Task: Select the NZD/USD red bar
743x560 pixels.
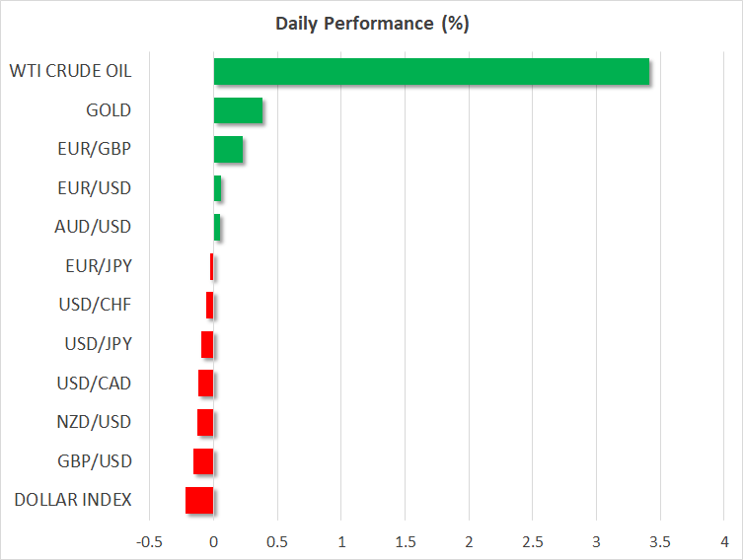Action: coord(205,422)
